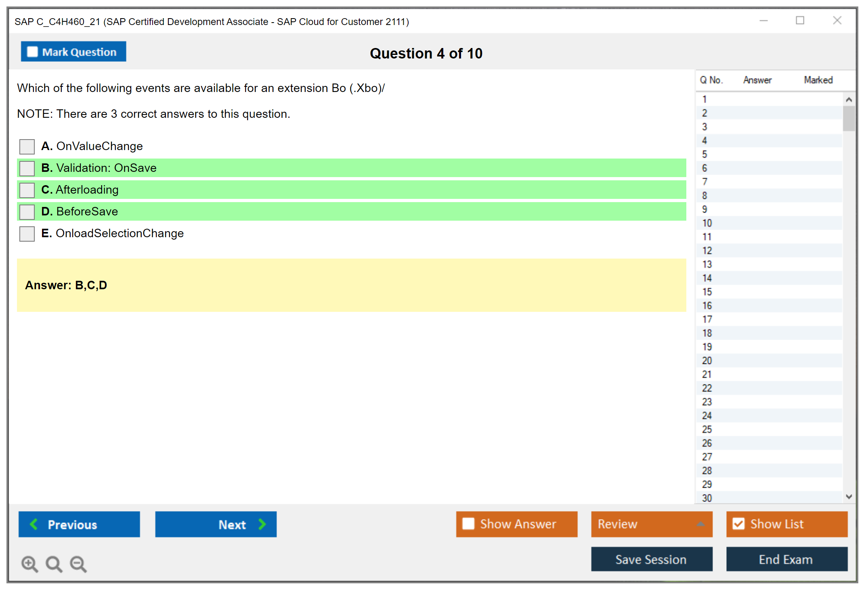Select question 10 in the list
The height and width of the screenshot is (593, 868).
click(x=707, y=223)
